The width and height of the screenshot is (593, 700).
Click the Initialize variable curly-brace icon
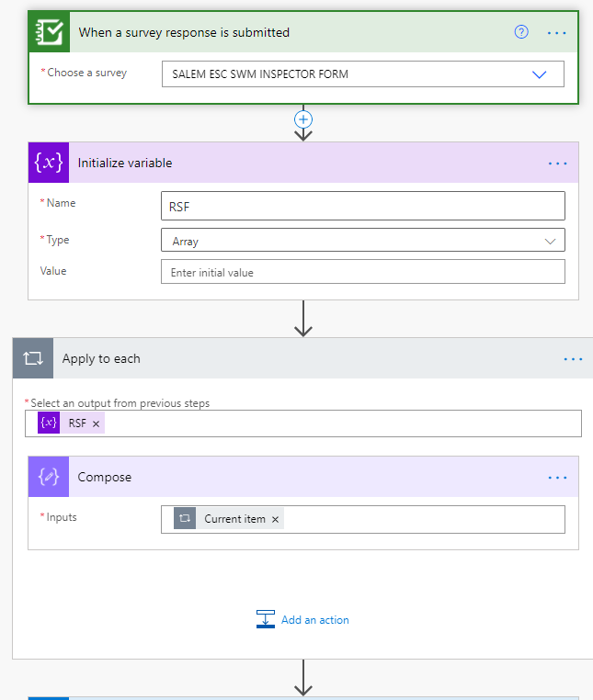click(49, 163)
